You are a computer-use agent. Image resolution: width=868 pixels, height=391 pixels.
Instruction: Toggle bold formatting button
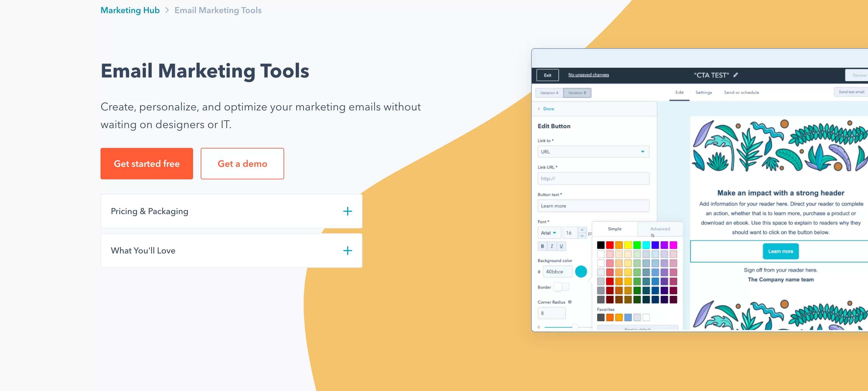[x=542, y=246]
